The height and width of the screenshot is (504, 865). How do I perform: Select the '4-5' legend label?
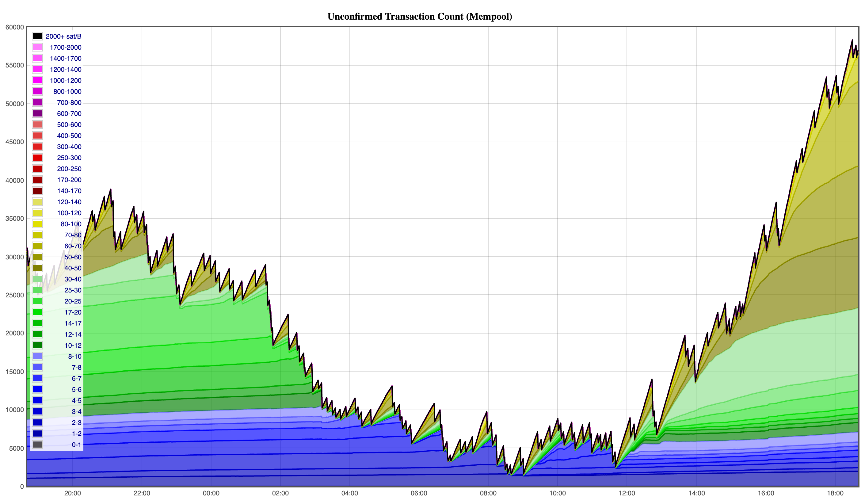tap(77, 400)
